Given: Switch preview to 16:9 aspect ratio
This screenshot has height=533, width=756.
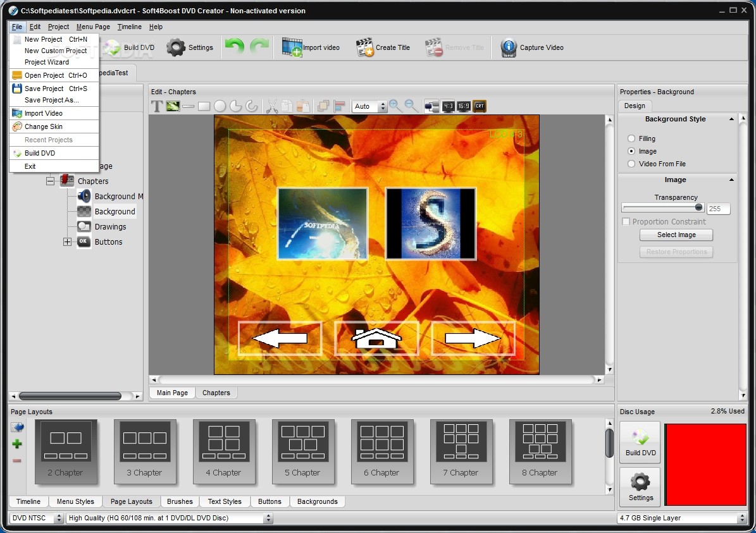Looking at the screenshot, I should [463, 106].
